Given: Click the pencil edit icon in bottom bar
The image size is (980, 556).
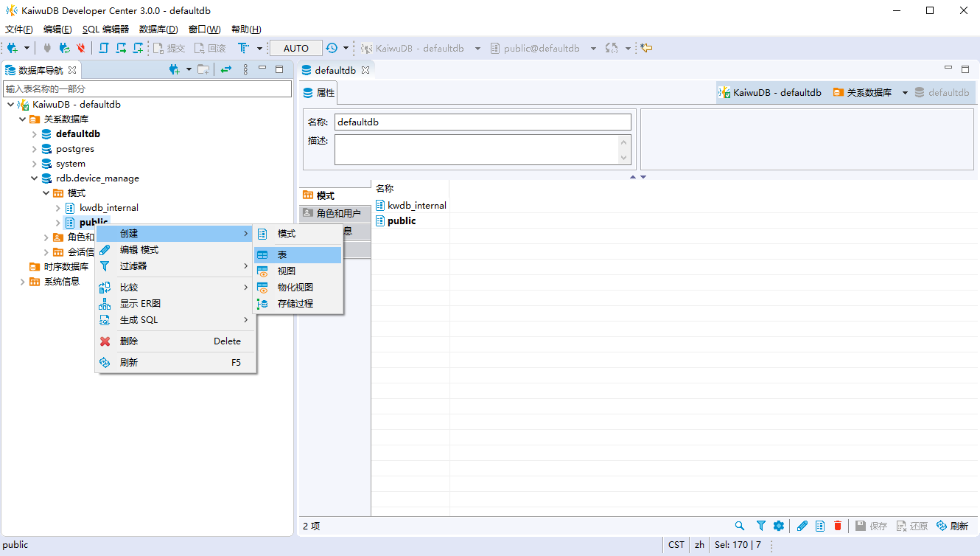Looking at the screenshot, I should [802, 526].
